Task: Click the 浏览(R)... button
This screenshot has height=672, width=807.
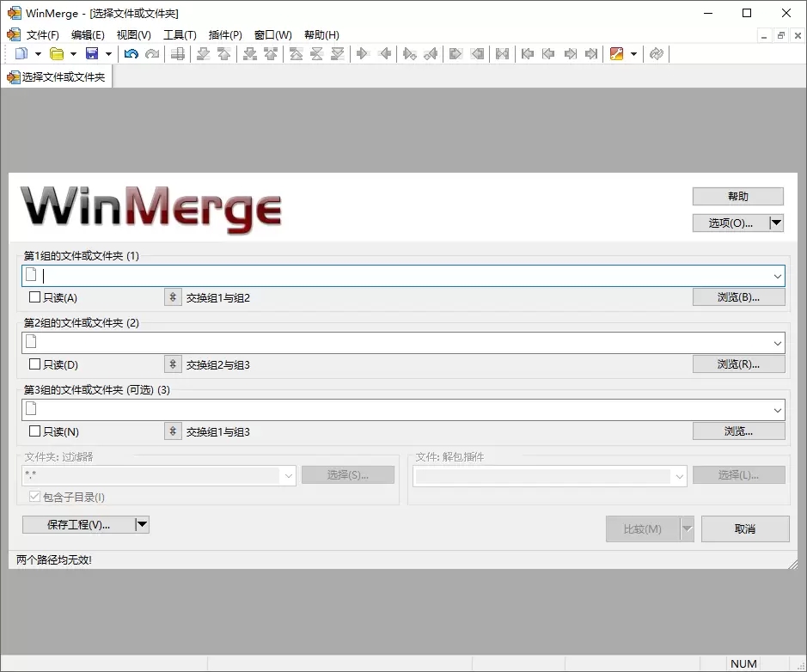Action: (738, 363)
